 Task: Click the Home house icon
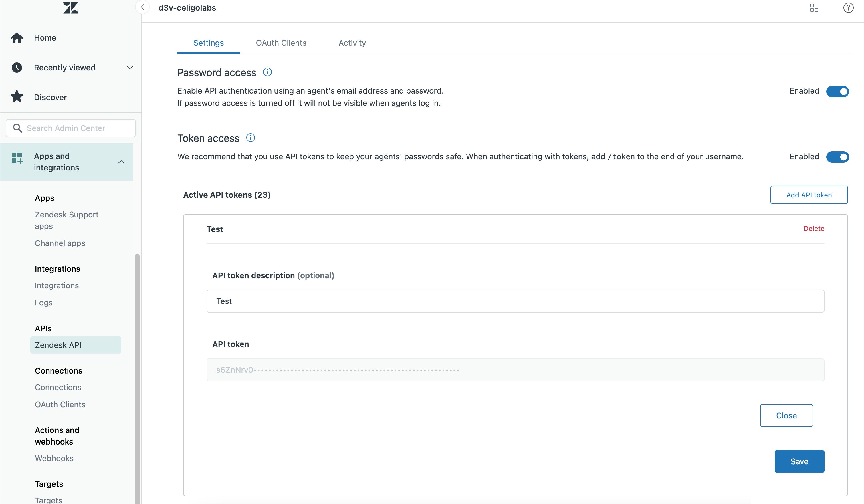coord(17,38)
